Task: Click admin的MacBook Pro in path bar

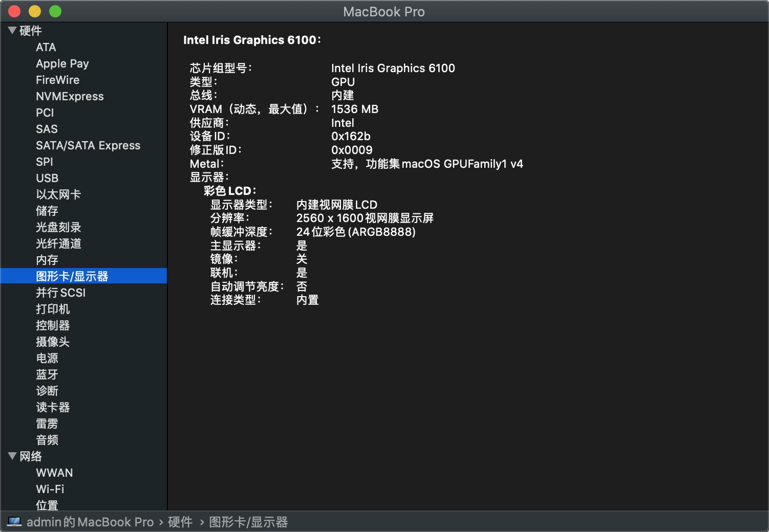Action: (x=90, y=522)
